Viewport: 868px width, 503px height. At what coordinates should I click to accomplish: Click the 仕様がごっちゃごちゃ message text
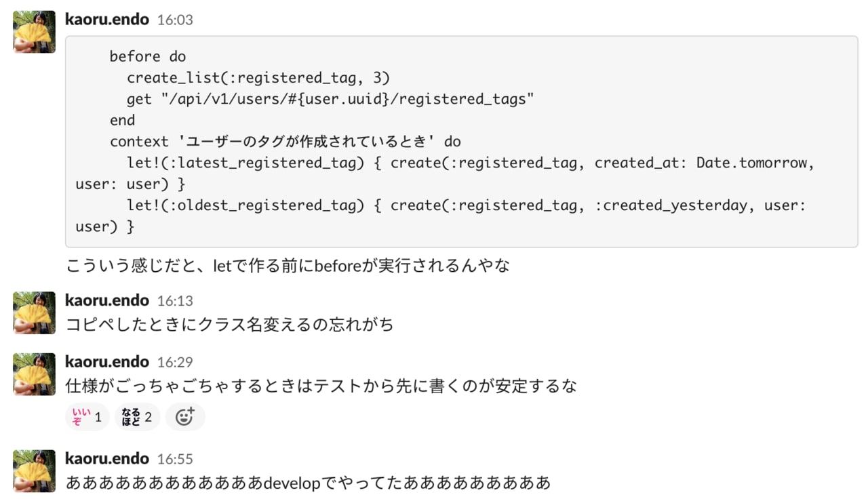(321, 386)
